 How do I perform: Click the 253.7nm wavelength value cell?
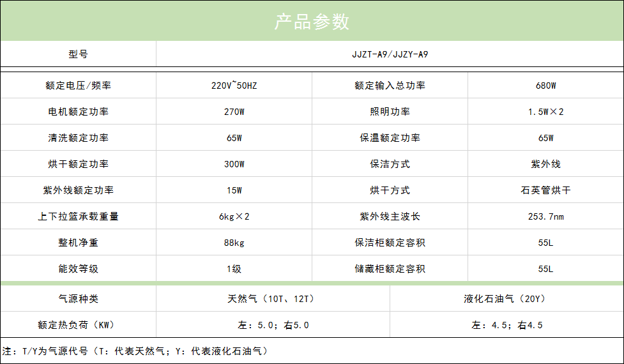[545, 216]
